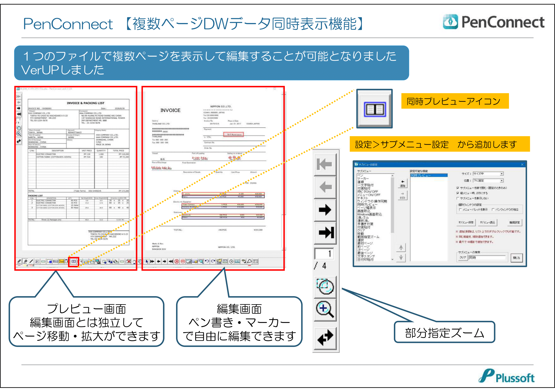Select 消しゴム in the サブメニュー list
Viewport: 555px width, 392px height.
pos(363,218)
